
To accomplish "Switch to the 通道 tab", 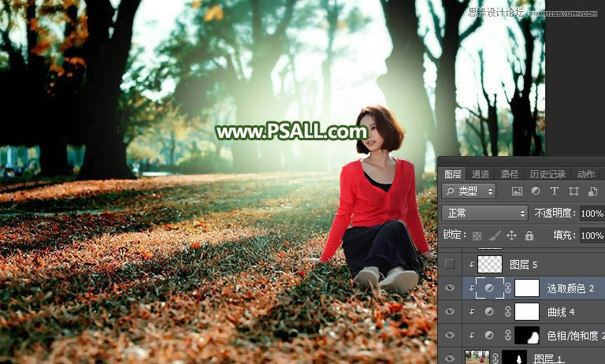I will click(x=480, y=174).
